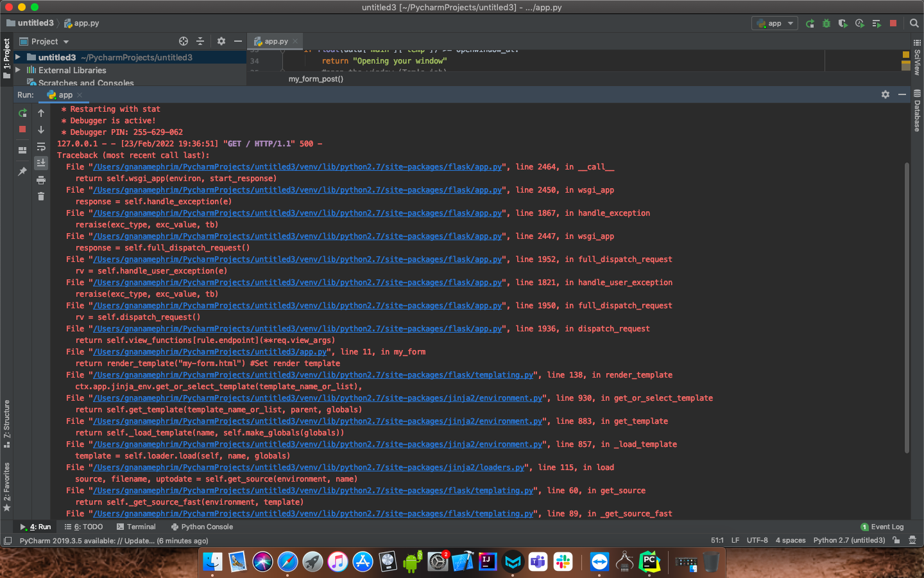924x578 pixels.
Task: Click untitled3 breadcrumb in navigation bar
Action: click(x=30, y=23)
